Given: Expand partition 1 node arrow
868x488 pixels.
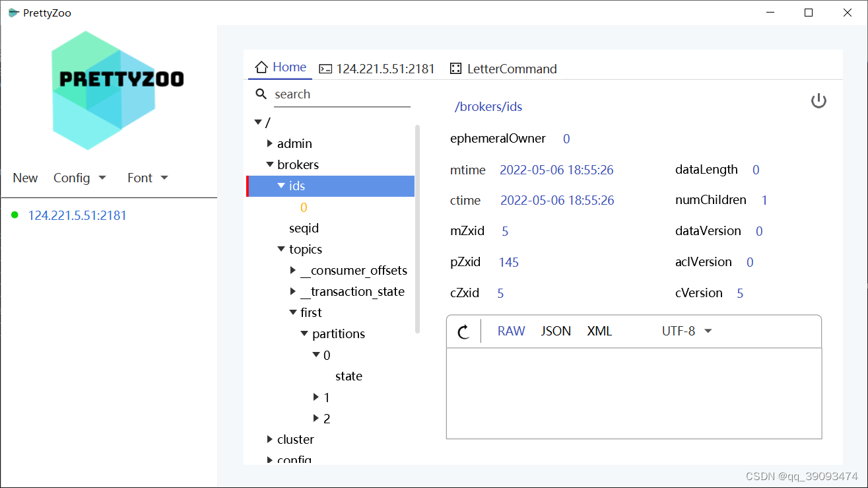Looking at the screenshot, I should click(316, 397).
